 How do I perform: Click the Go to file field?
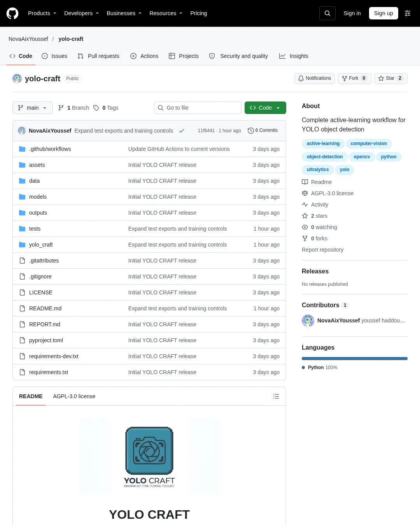198,108
